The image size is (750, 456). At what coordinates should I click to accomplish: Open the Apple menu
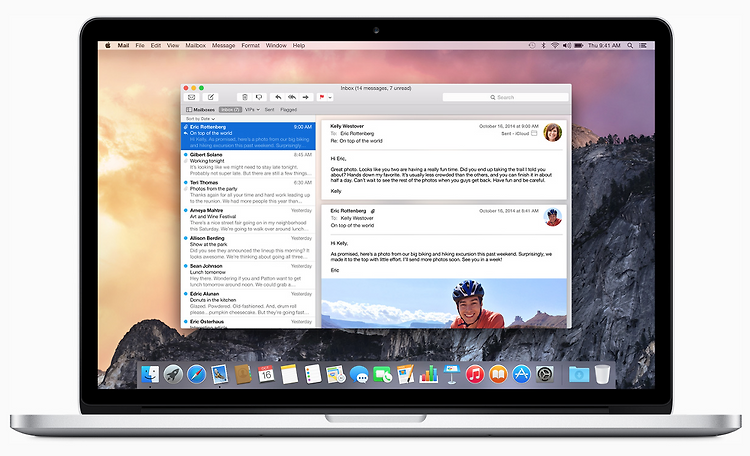[x=108, y=45]
